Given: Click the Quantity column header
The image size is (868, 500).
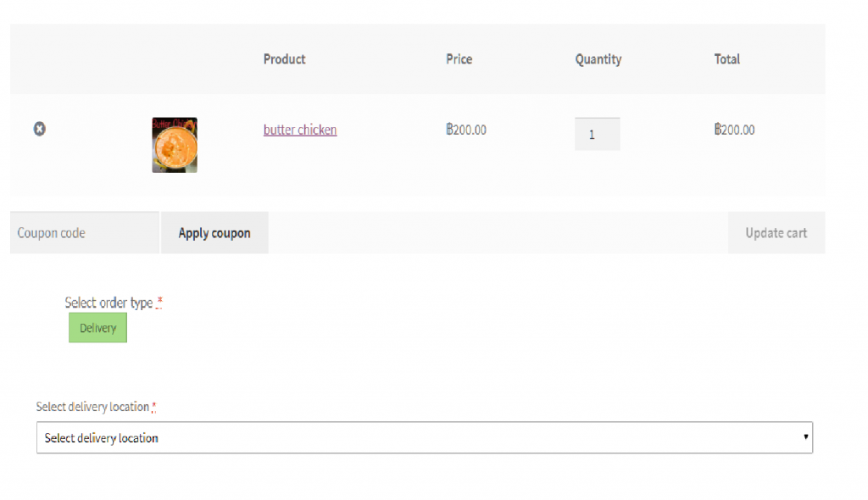Looking at the screenshot, I should point(598,58).
